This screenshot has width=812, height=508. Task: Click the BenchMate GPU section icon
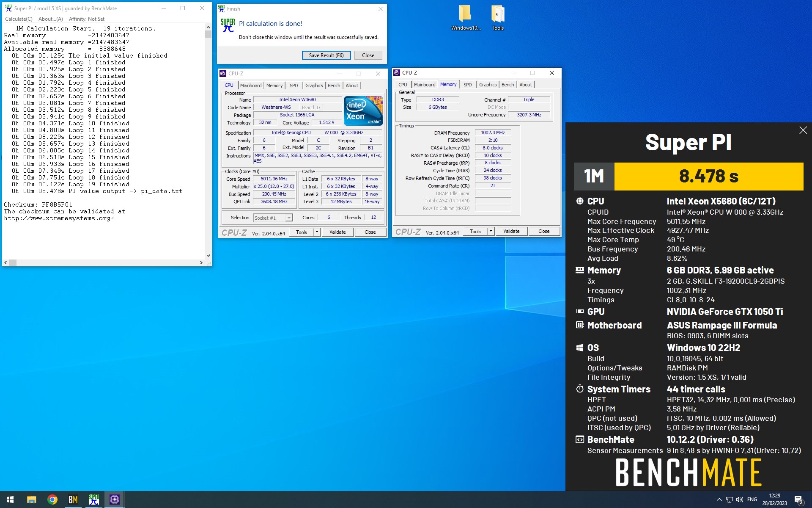pyautogui.click(x=579, y=312)
